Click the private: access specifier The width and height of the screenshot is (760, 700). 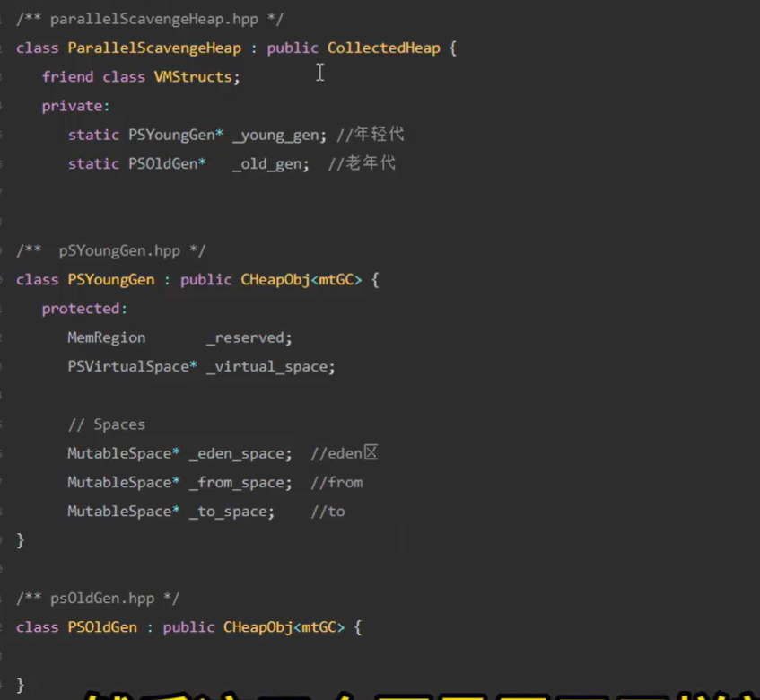pyautogui.click(x=75, y=106)
